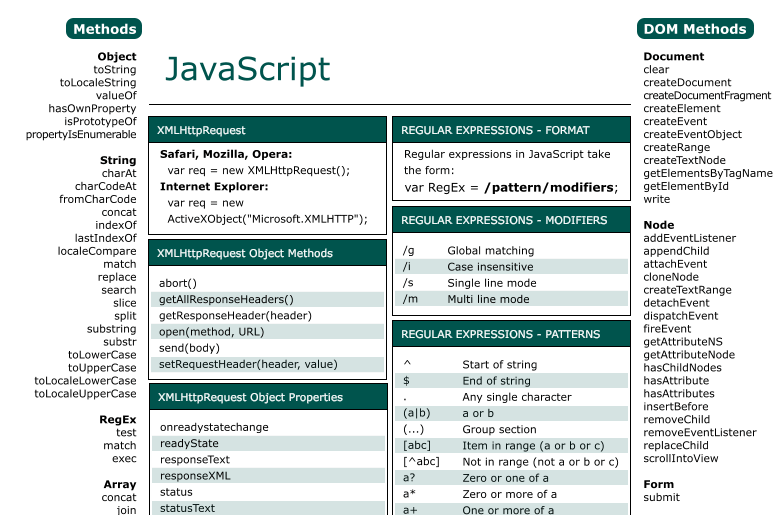
Task: Select the Global matching row
Action: tap(511, 250)
